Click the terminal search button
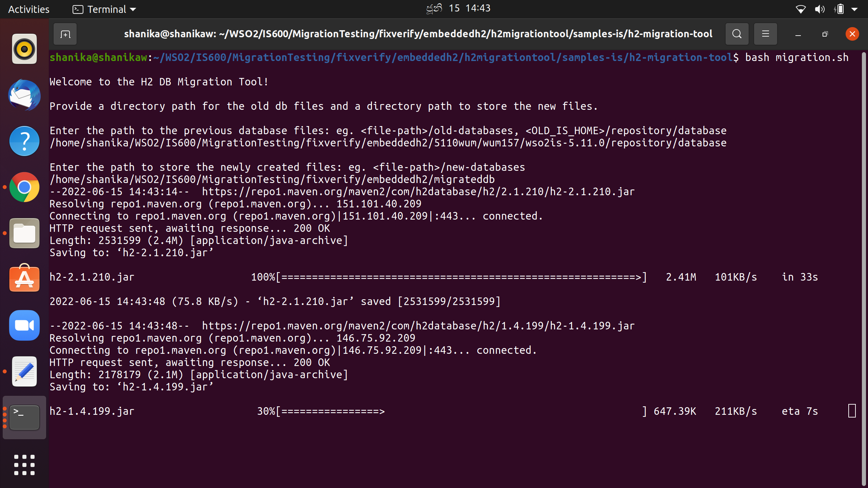 (736, 34)
